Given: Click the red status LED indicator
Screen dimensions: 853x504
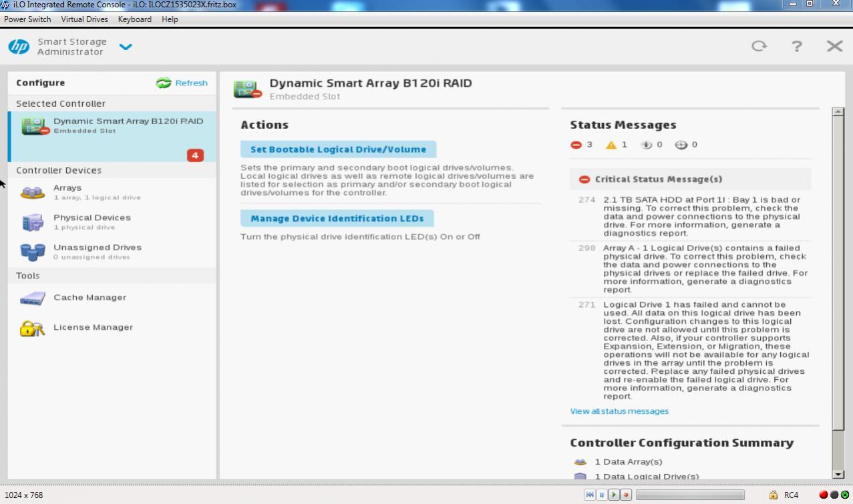Looking at the screenshot, I should [823, 495].
